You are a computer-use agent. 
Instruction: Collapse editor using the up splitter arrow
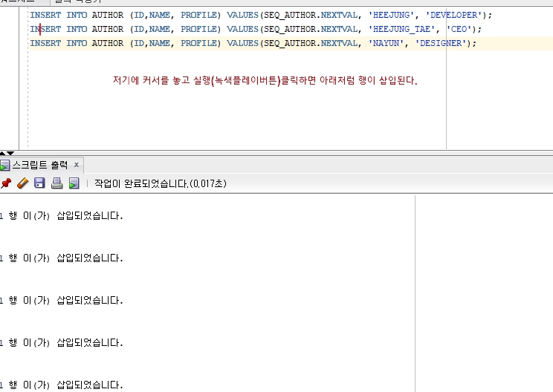pyautogui.click(x=2, y=153)
